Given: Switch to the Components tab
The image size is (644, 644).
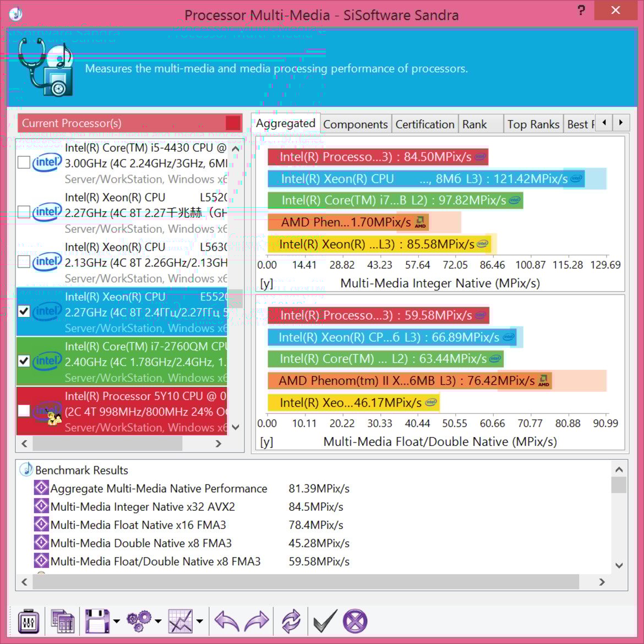Looking at the screenshot, I should pyautogui.click(x=355, y=124).
